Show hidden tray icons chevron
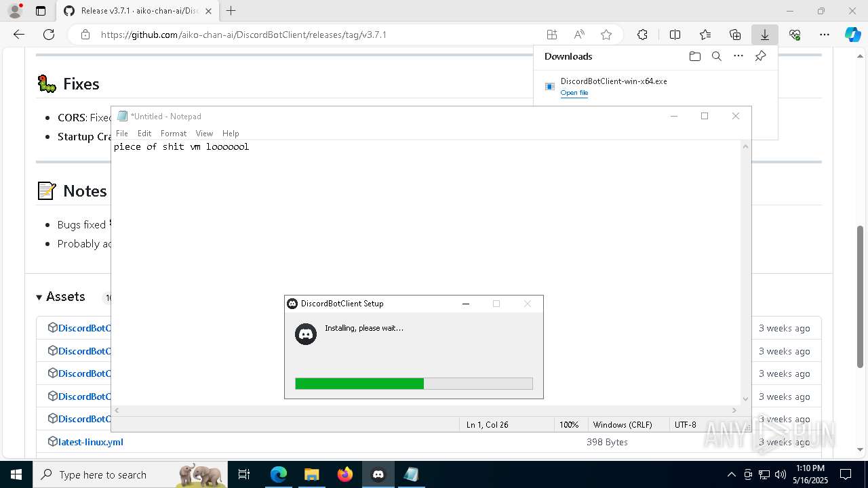The image size is (868, 488). [x=732, y=474]
